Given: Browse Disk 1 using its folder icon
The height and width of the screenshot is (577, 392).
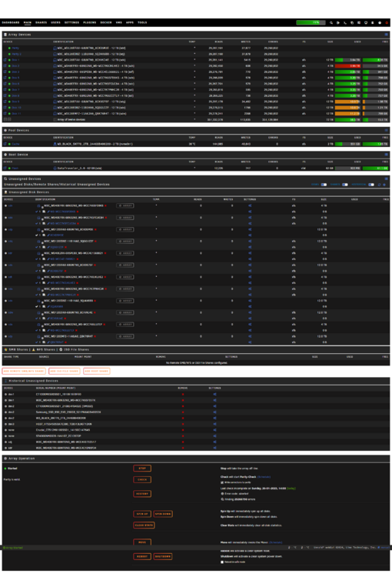Looking at the screenshot, I should click(5, 59).
